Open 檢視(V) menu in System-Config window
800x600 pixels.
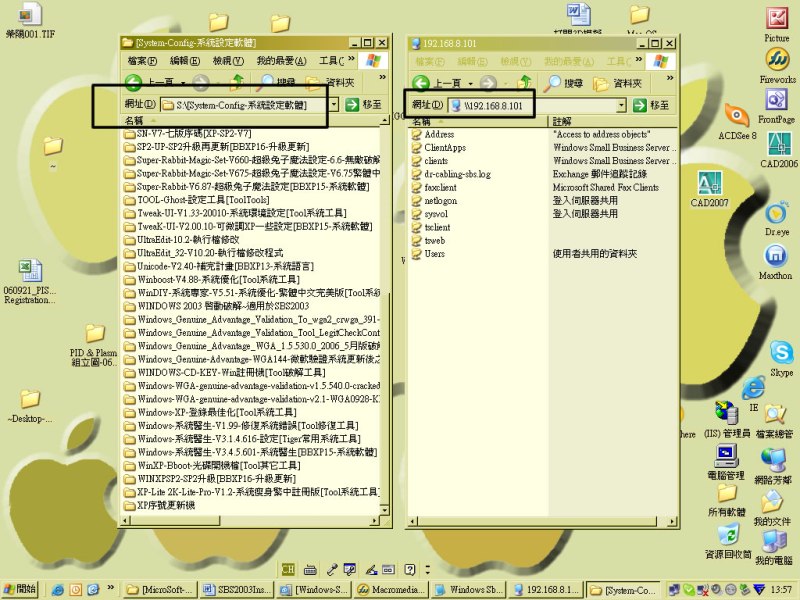(228, 61)
